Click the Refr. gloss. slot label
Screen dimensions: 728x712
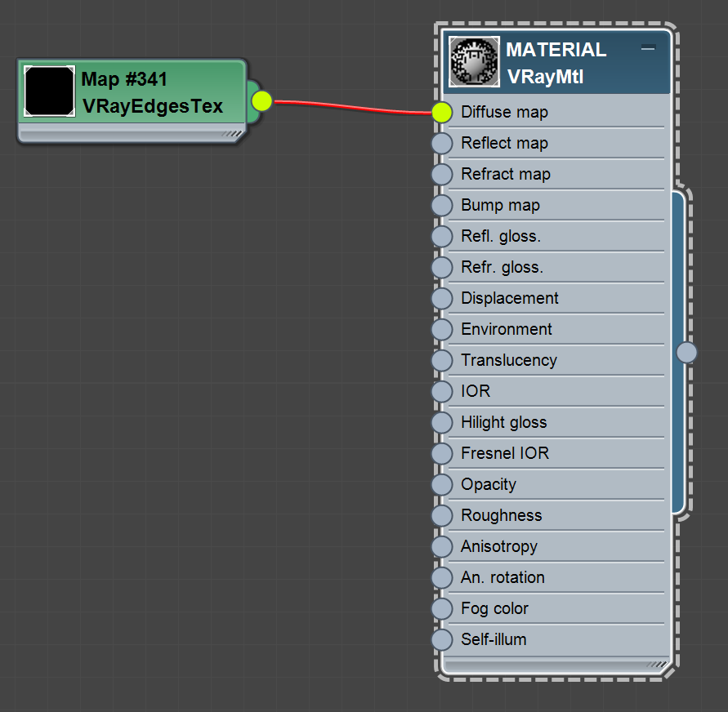click(x=502, y=268)
